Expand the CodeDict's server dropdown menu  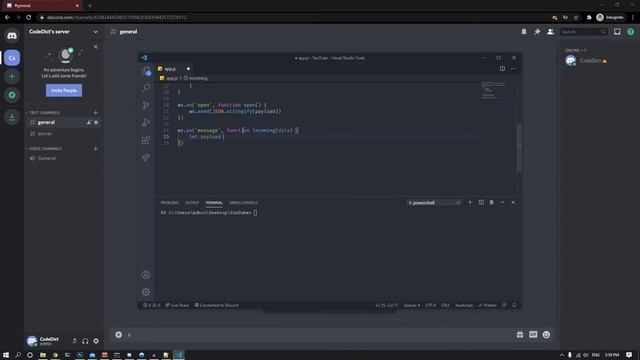click(x=96, y=32)
